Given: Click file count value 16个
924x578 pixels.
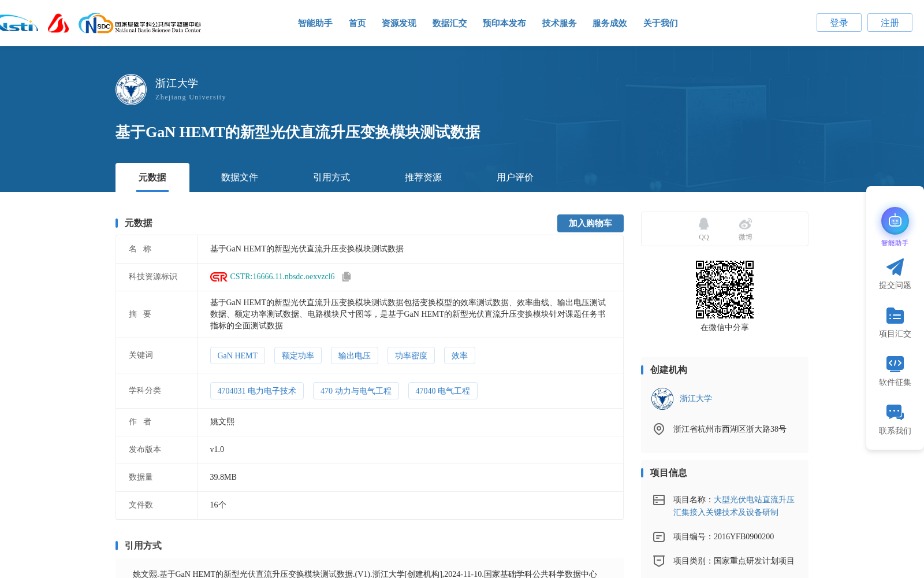Looking at the screenshot, I should [x=218, y=505].
